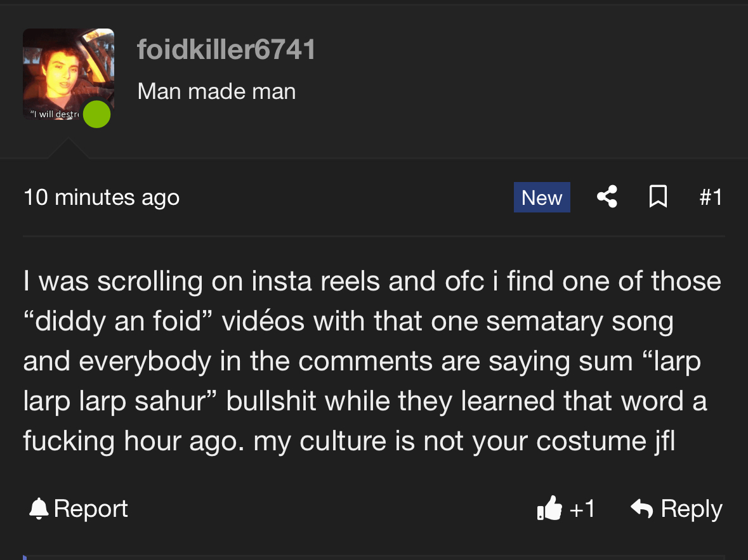
Task: Click the "Report" text label
Action: tap(91, 509)
